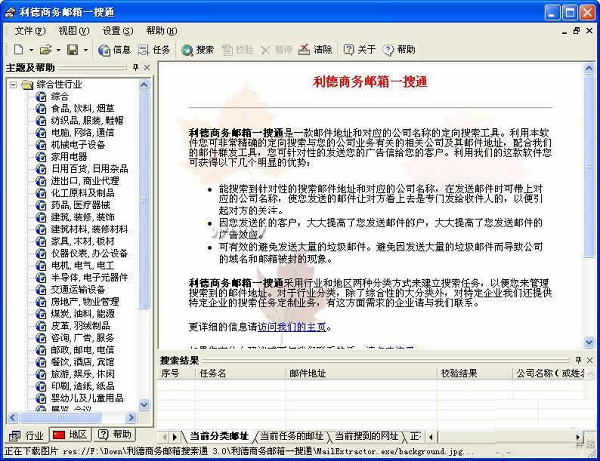Select the 建筑材料, 装修材料 category icon
600x461 pixels.
41,229
